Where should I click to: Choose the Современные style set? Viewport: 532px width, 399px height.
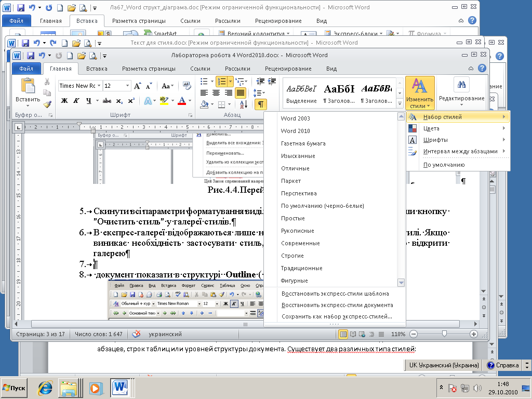point(330,243)
